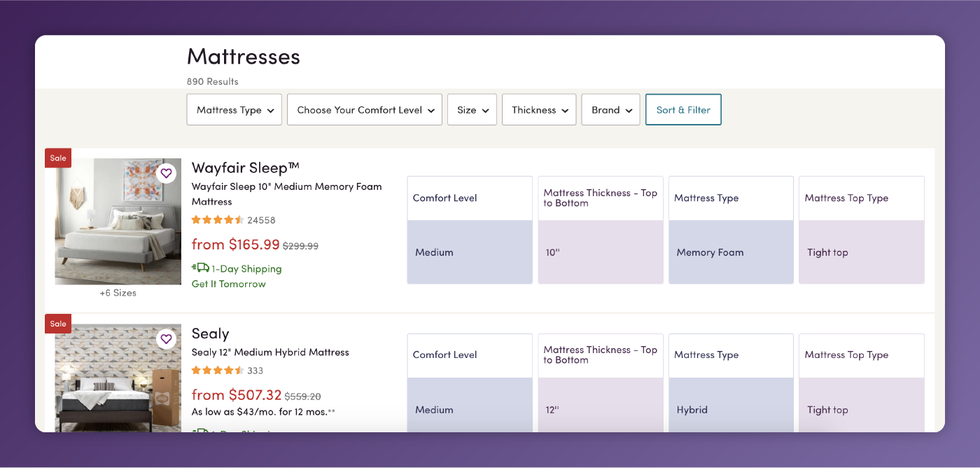Image resolution: width=980 pixels, height=468 pixels.
Task: Click from $165.99 price
Action: pos(236,245)
